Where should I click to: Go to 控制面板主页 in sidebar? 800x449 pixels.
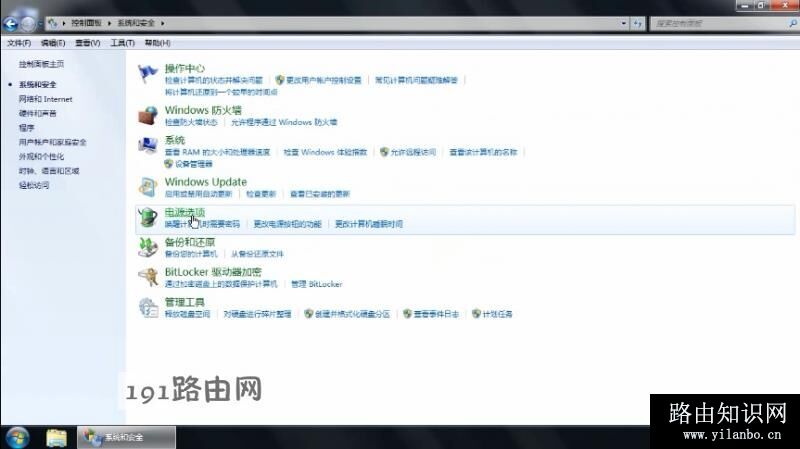[41, 64]
